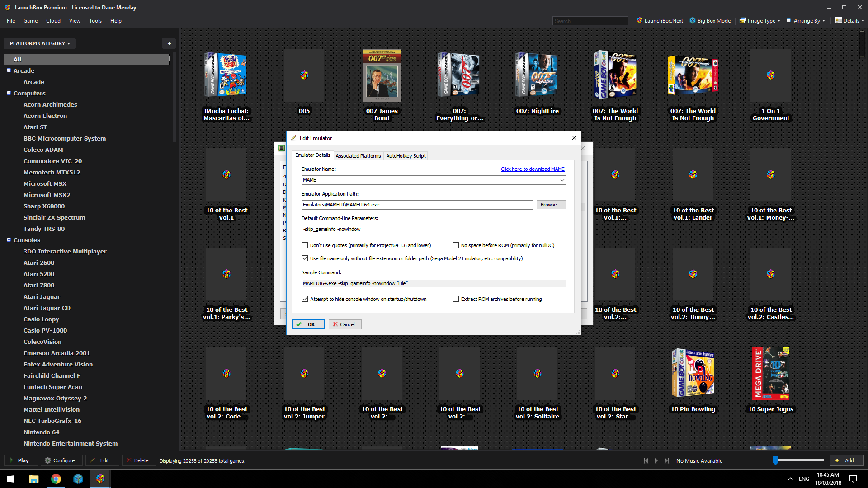868x488 pixels.
Task: Open the Arrange By dropdown
Action: point(806,21)
